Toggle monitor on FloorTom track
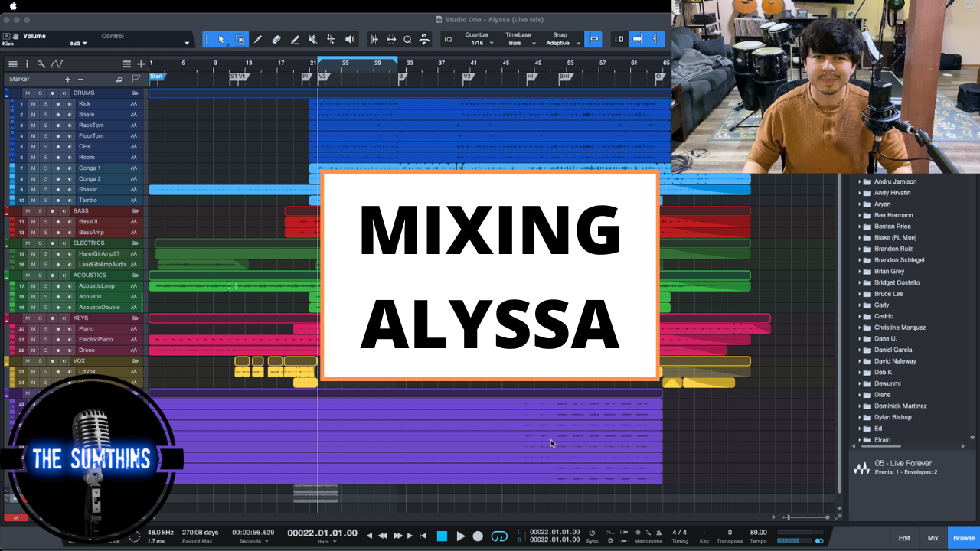980x551 pixels. click(69, 135)
